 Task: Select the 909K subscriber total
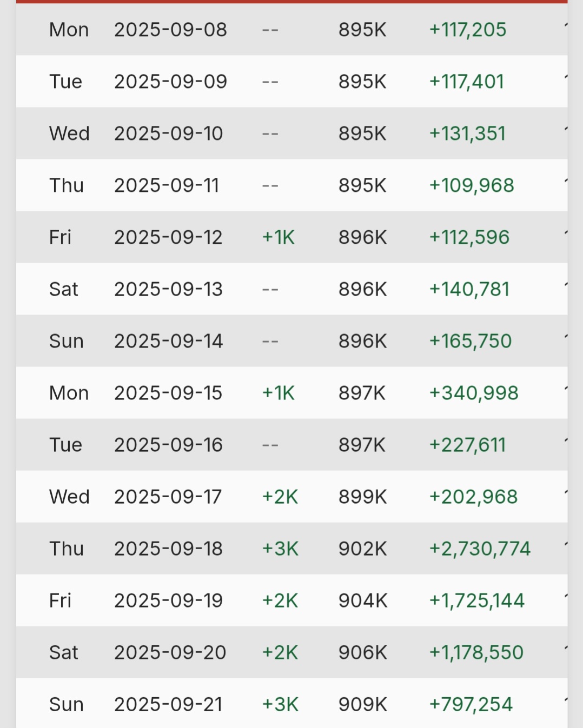363,704
